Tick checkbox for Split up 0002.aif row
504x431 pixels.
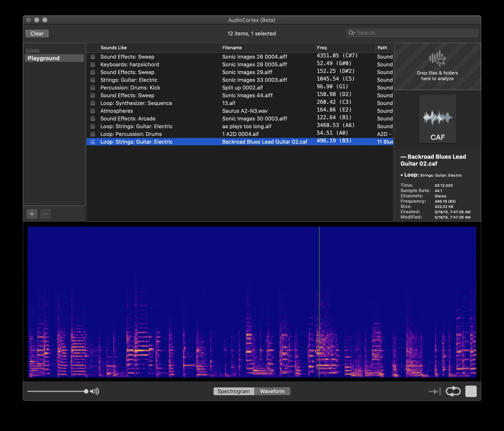[93, 88]
